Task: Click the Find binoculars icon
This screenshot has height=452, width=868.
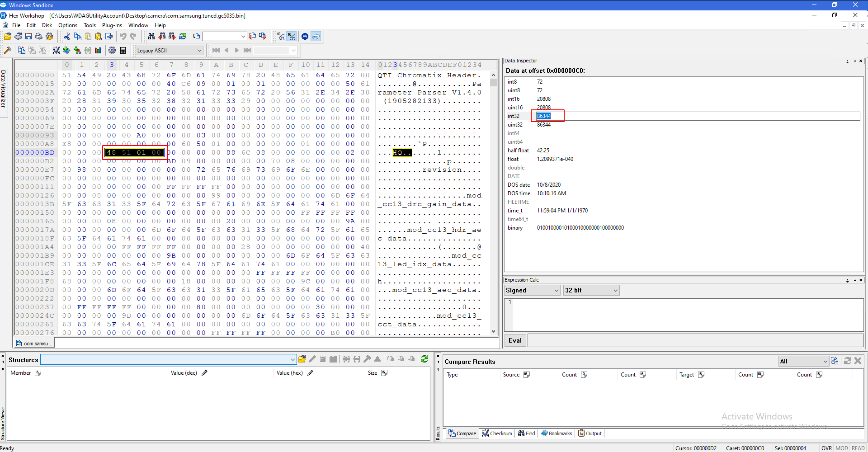Action: (151, 37)
